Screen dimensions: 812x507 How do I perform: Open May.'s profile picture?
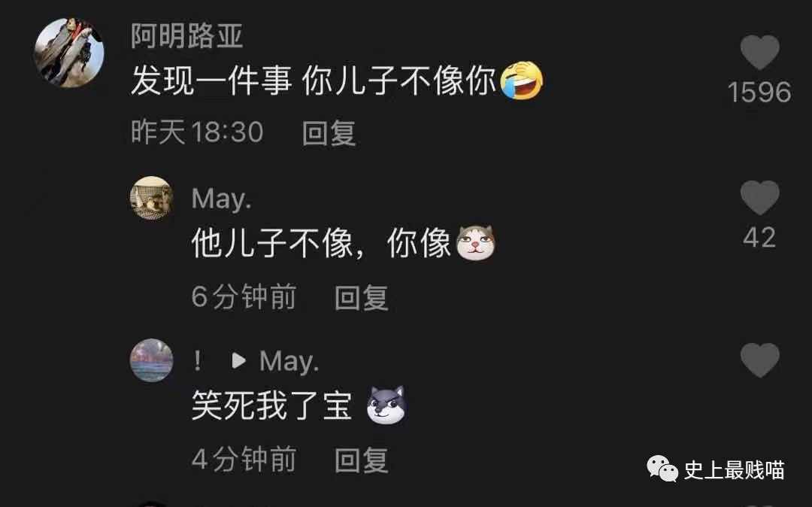click(151, 199)
